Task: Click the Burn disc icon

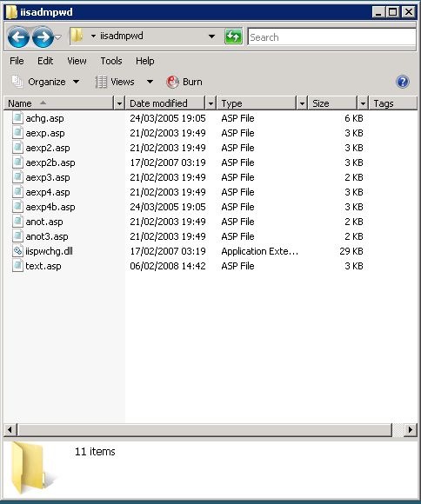Action: click(x=172, y=82)
